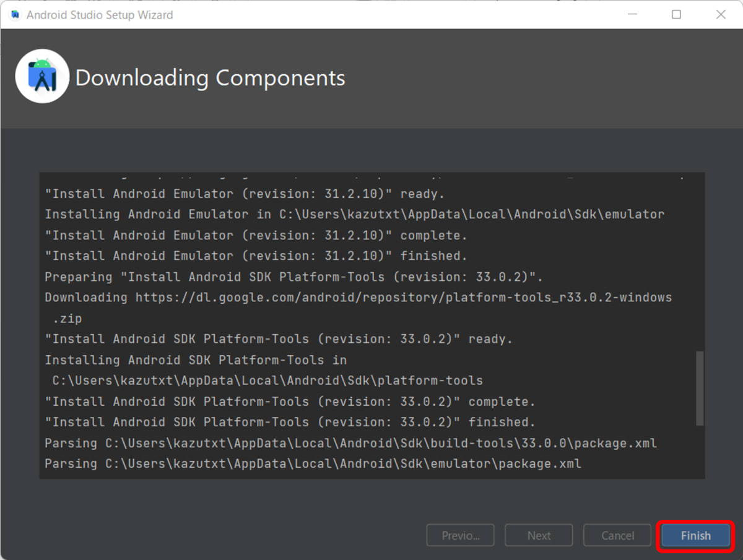Click the Platform-Tools 'finished.' log line
The width and height of the screenshot is (743, 560).
pos(290,422)
